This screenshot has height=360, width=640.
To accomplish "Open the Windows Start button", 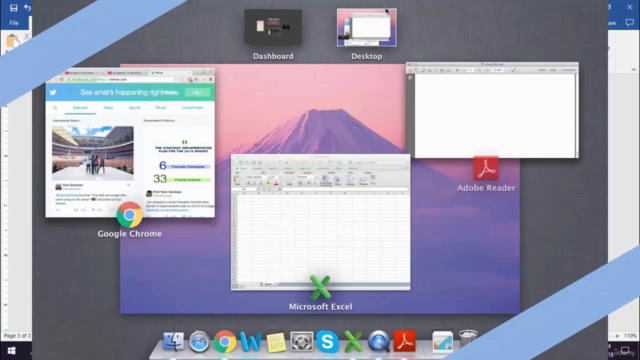I will tap(11, 351).
